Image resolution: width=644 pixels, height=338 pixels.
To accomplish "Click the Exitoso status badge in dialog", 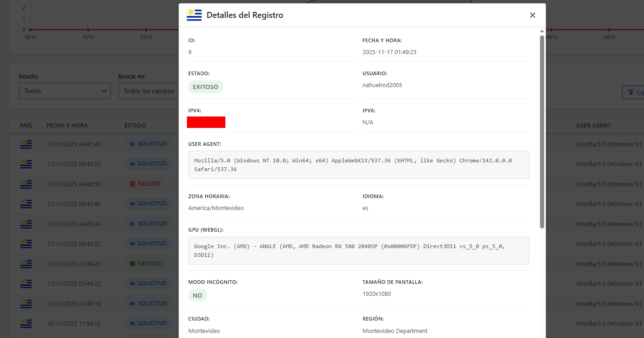I will pos(206,87).
